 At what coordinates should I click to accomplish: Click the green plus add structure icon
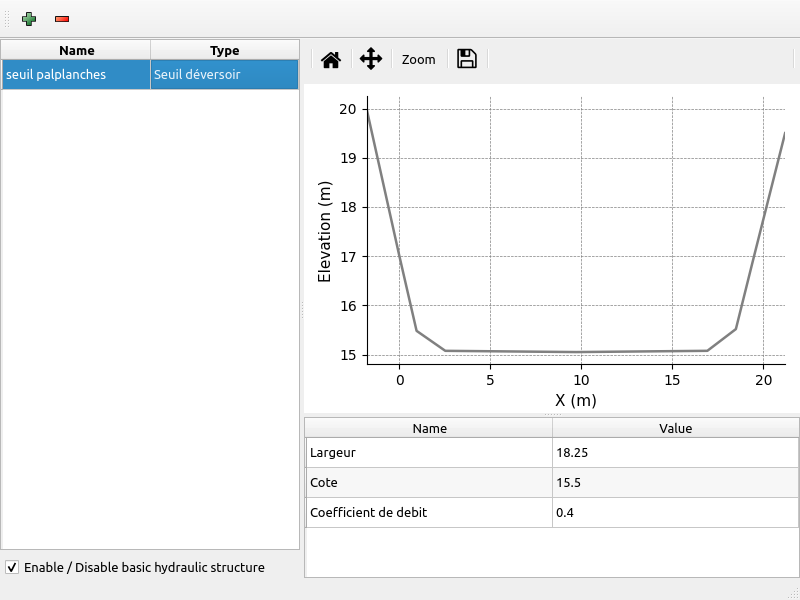coord(29,19)
